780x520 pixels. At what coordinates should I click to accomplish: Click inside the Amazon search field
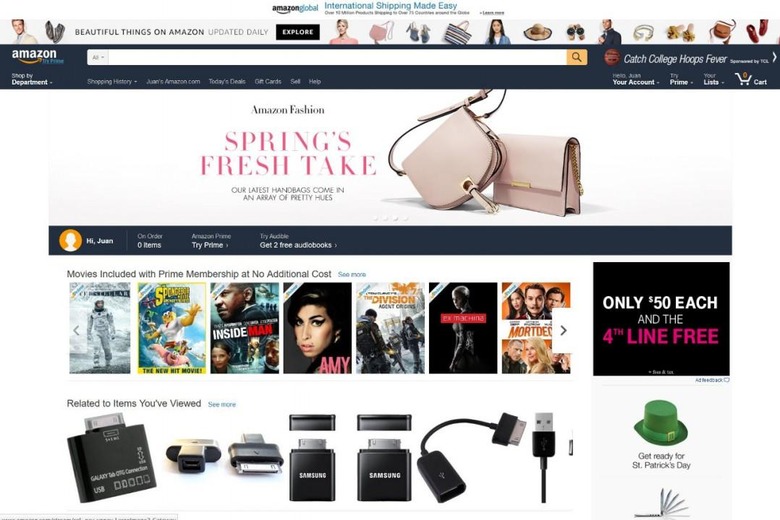pos(337,57)
